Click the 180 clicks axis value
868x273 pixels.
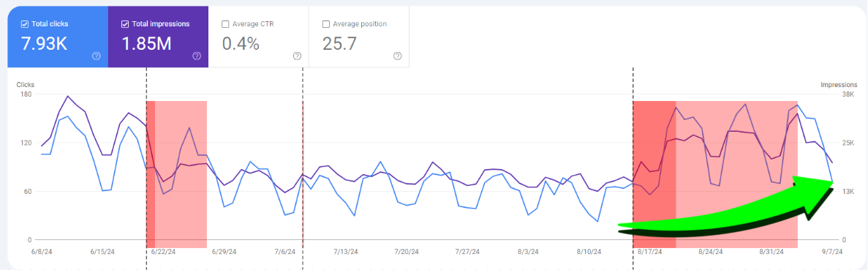(x=26, y=94)
